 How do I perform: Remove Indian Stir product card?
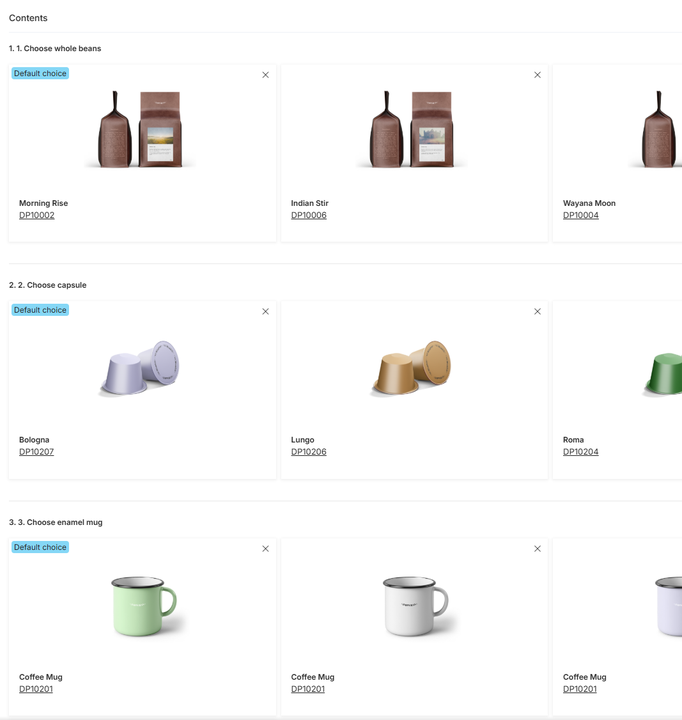pos(537,75)
